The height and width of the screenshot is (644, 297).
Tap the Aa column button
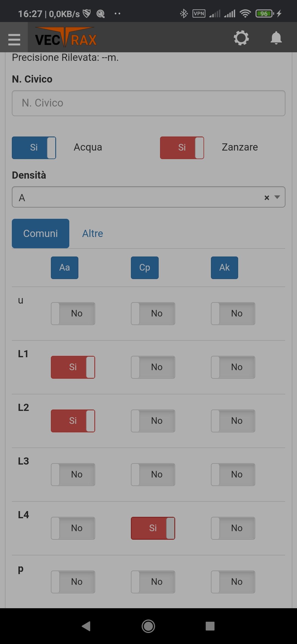pyautogui.click(x=65, y=268)
